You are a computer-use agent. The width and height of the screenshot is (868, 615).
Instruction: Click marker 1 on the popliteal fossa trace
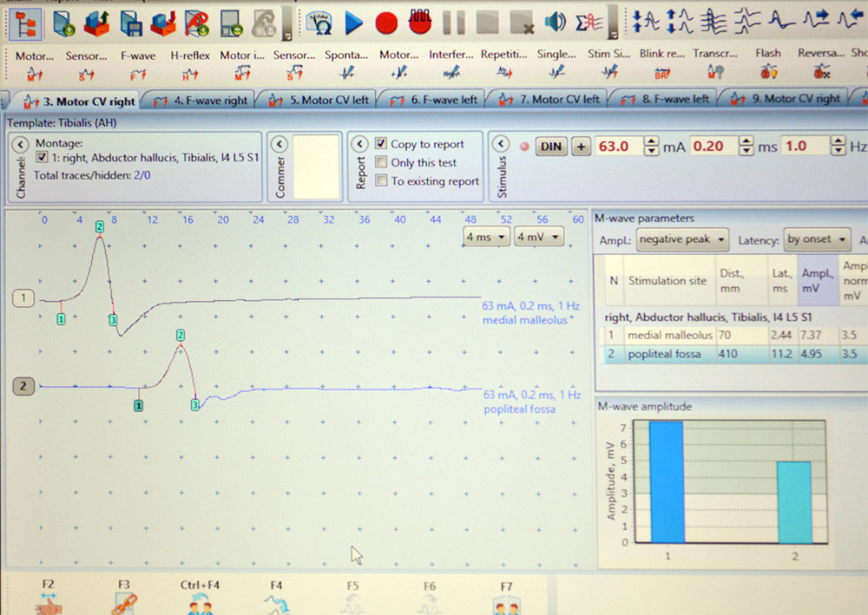tap(138, 406)
